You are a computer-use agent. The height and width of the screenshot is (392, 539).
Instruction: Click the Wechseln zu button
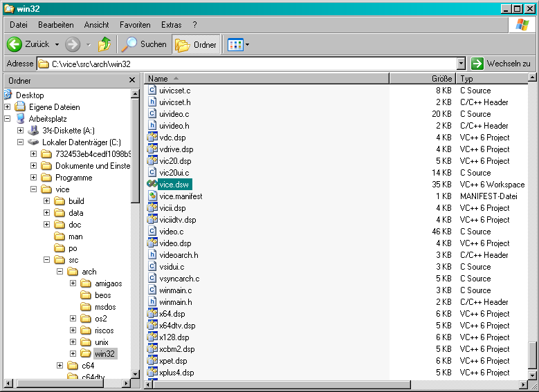point(501,64)
